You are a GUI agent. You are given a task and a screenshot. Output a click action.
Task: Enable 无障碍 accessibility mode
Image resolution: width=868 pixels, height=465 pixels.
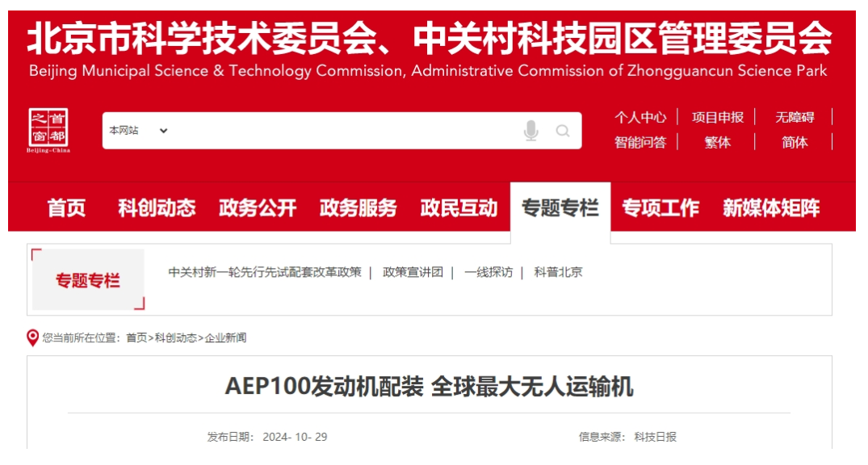(x=795, y=117)
